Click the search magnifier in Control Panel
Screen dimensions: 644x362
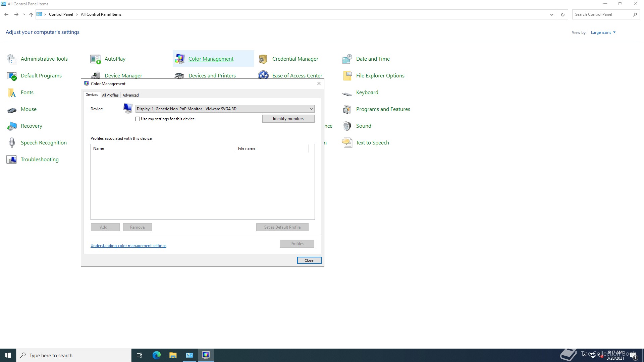[x=635, y=14]
